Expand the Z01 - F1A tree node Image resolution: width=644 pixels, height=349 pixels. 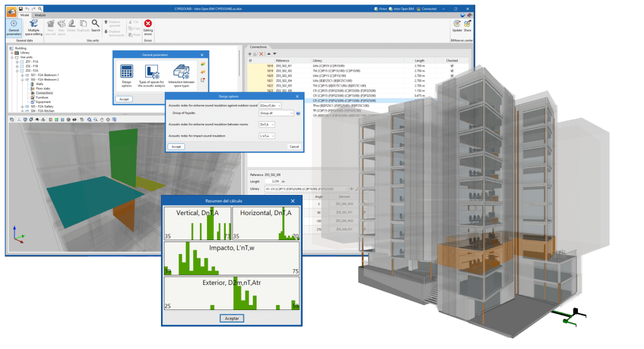[x=17, y=62]
